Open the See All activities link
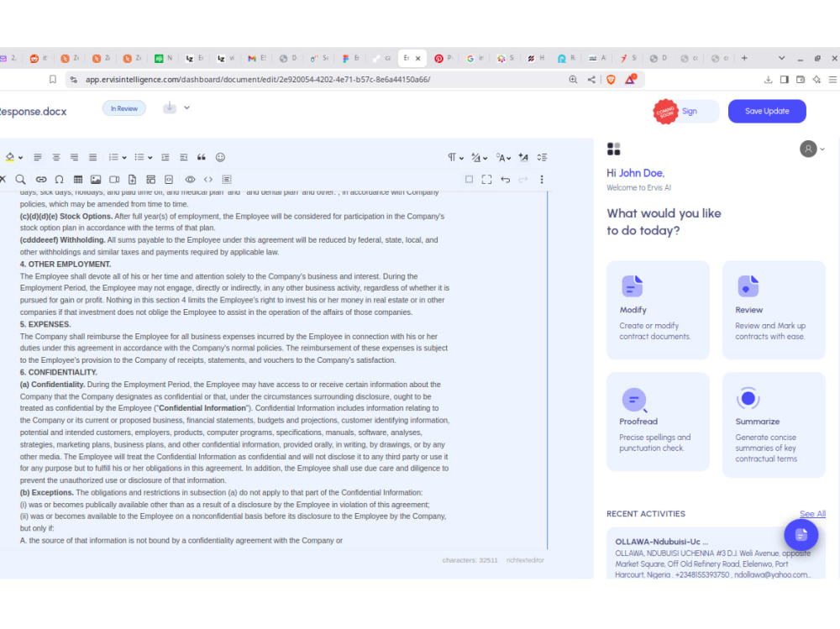 point(812,514)
